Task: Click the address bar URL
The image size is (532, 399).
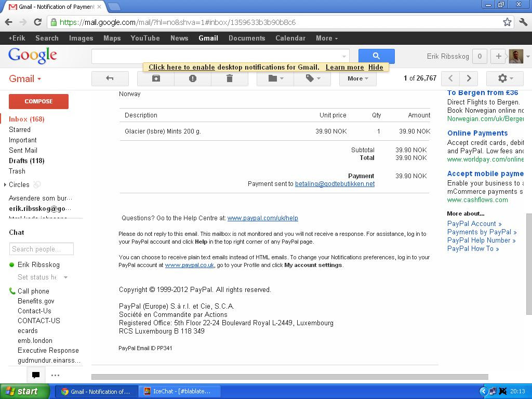Action: pyautogui.click(x=178, y=22)
